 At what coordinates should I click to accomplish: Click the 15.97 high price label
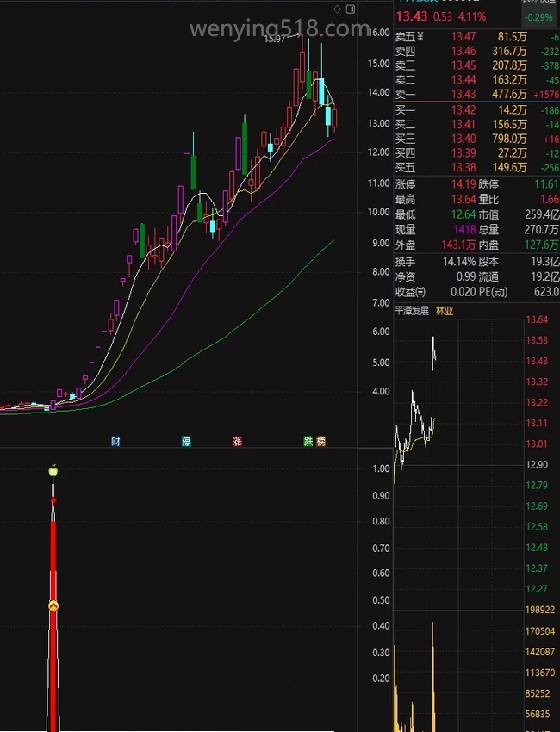click(x=275, y=38)
